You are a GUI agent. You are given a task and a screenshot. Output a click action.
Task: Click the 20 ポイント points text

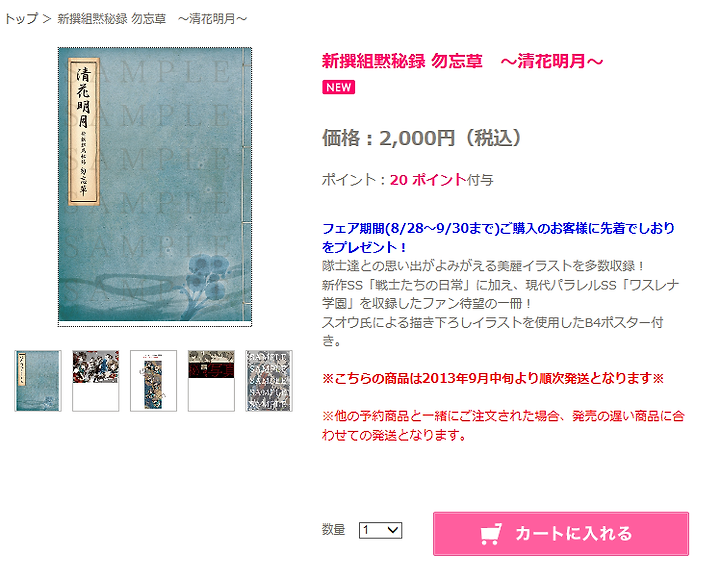pos(428,180)
